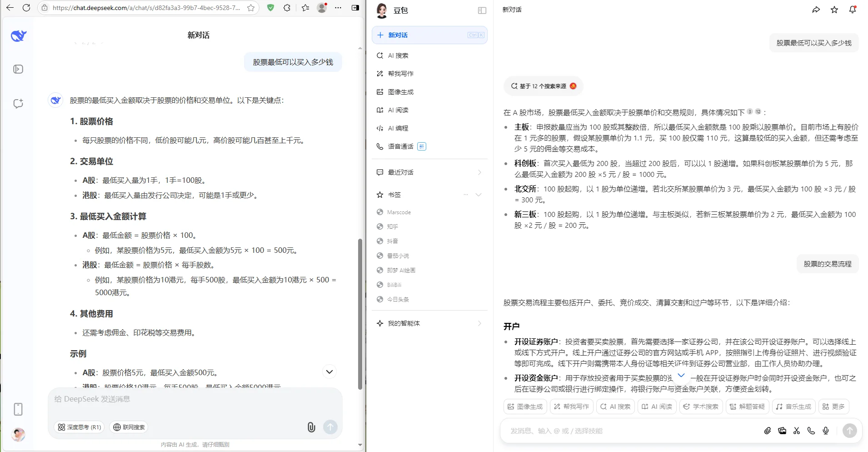Open 解题答疑 from the skill bar
Image resolution: width=868 pixels, height=452 pixels.
(747, 407)
